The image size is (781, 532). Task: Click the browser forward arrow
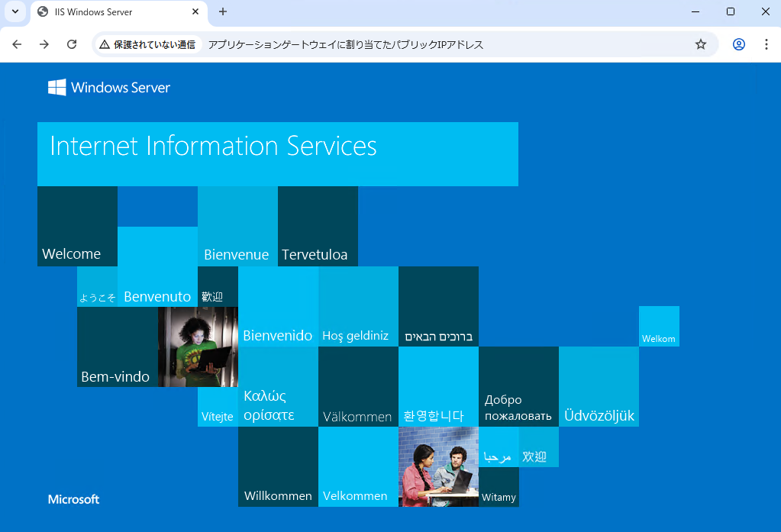click(44, 44)
